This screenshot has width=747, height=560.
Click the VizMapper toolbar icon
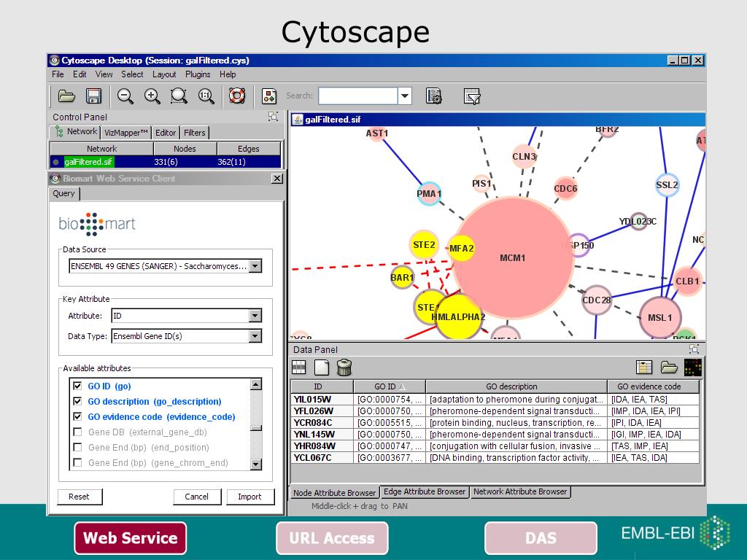click(269, 96)
